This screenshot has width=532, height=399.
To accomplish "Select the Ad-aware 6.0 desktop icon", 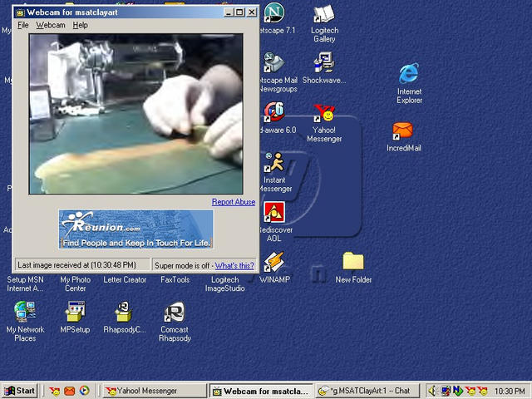I will point(274,112).
